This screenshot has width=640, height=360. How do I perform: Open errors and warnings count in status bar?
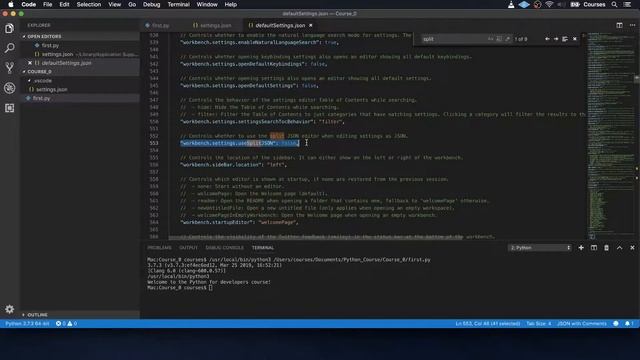point(66,324)
